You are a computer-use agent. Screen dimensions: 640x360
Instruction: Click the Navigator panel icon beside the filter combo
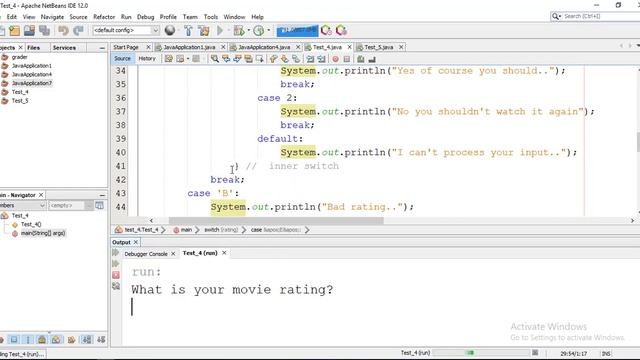(x=99, y=205)
